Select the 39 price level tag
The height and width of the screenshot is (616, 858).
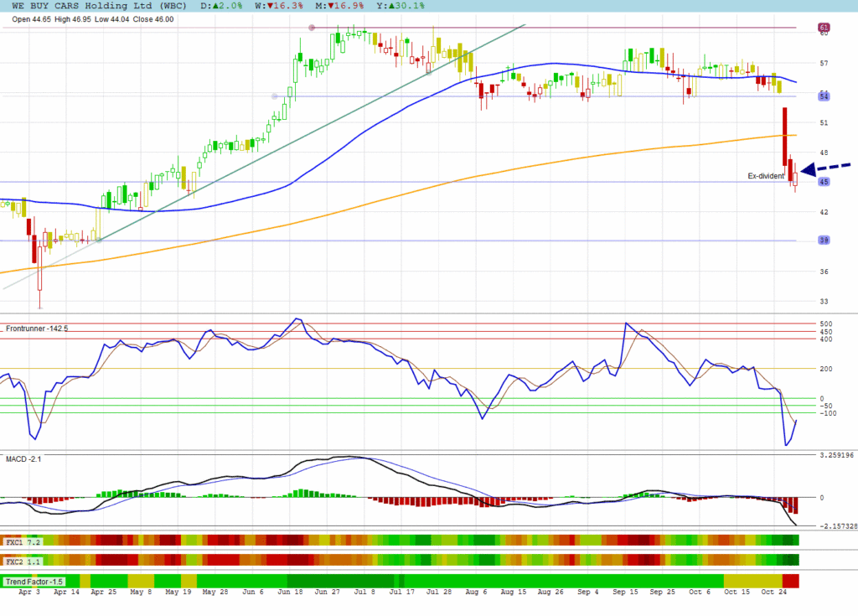click(x=824, y=241)
